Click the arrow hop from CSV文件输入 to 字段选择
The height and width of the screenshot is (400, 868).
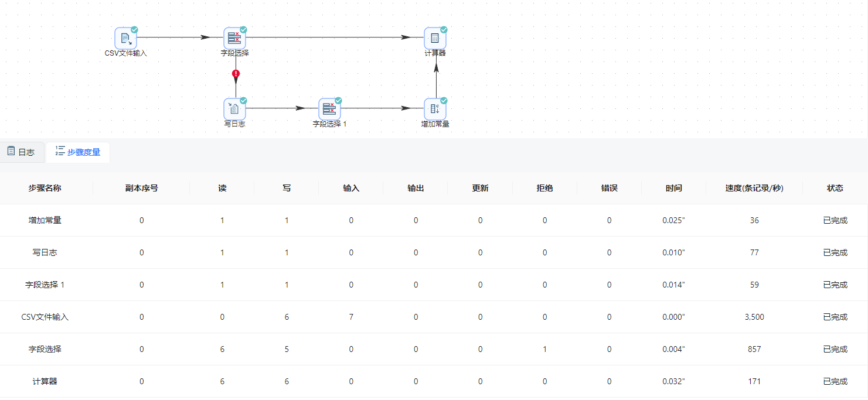(176, 37)
